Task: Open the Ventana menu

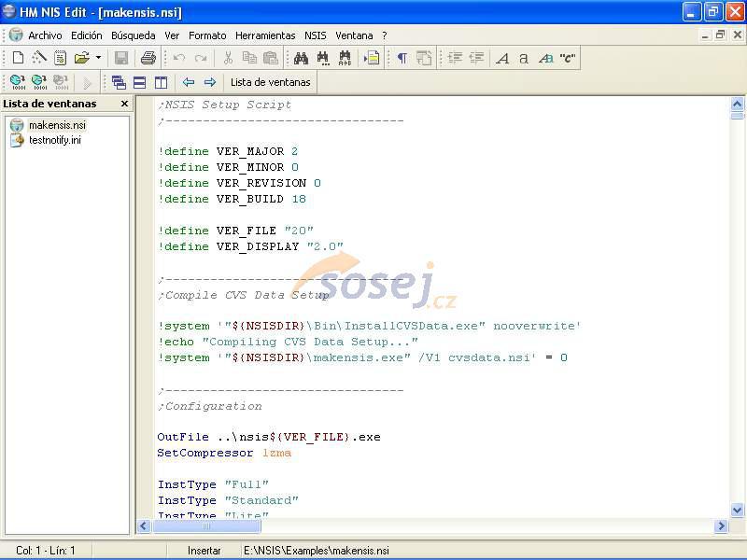Action: click(x=354, y=35)
